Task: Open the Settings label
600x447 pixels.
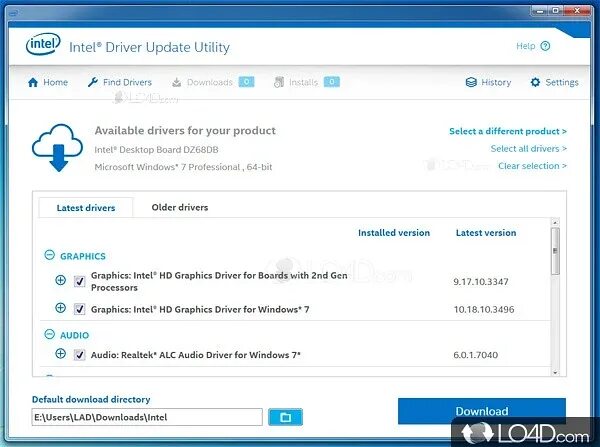Action: [x=562, y=82]
